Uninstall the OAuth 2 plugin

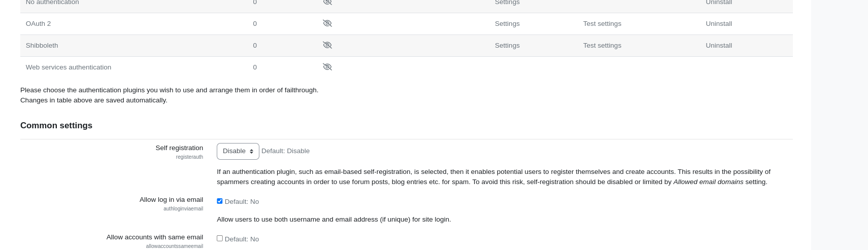[719, 24]
